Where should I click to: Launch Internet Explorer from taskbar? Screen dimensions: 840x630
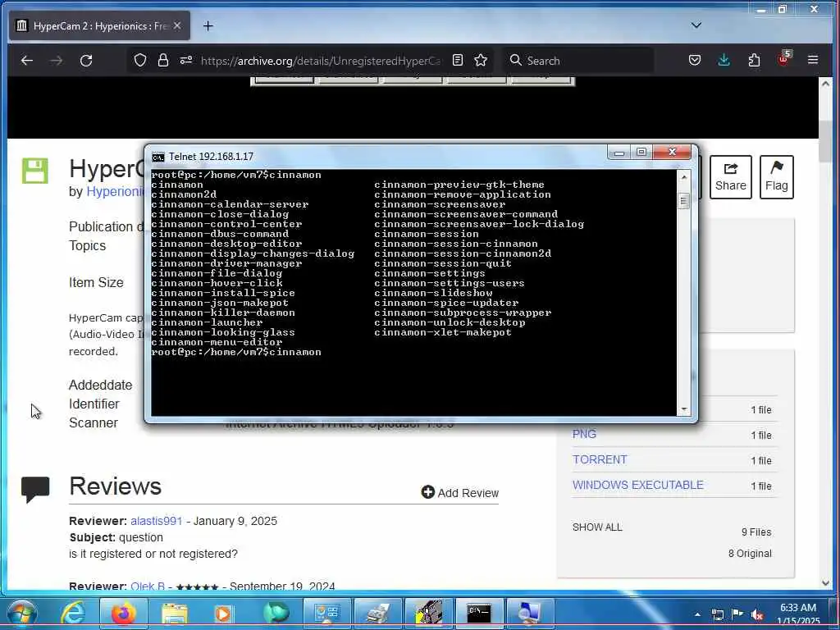[x=72, y=614]
